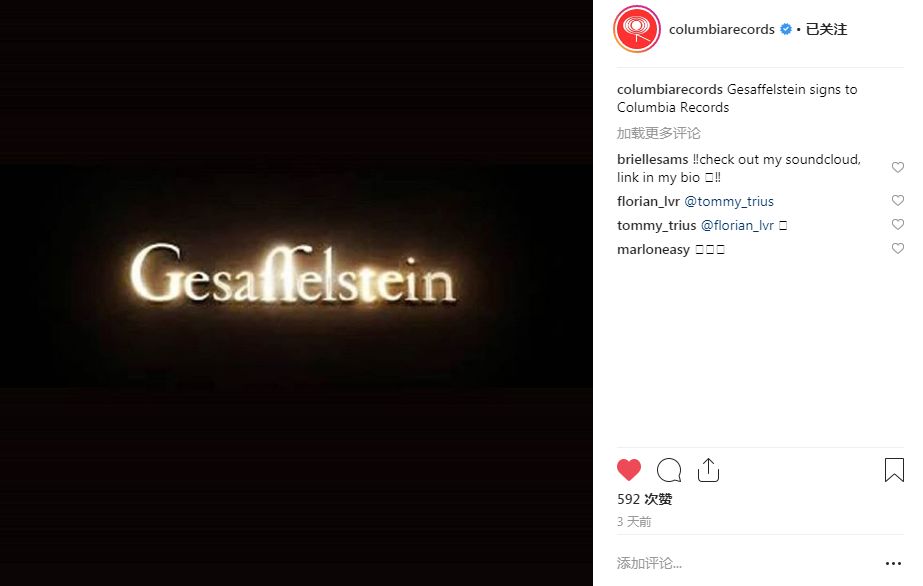The image size is (923, 586).
Task: Unlike the post with the red heart icon
Action: click(x=629, y=470)
